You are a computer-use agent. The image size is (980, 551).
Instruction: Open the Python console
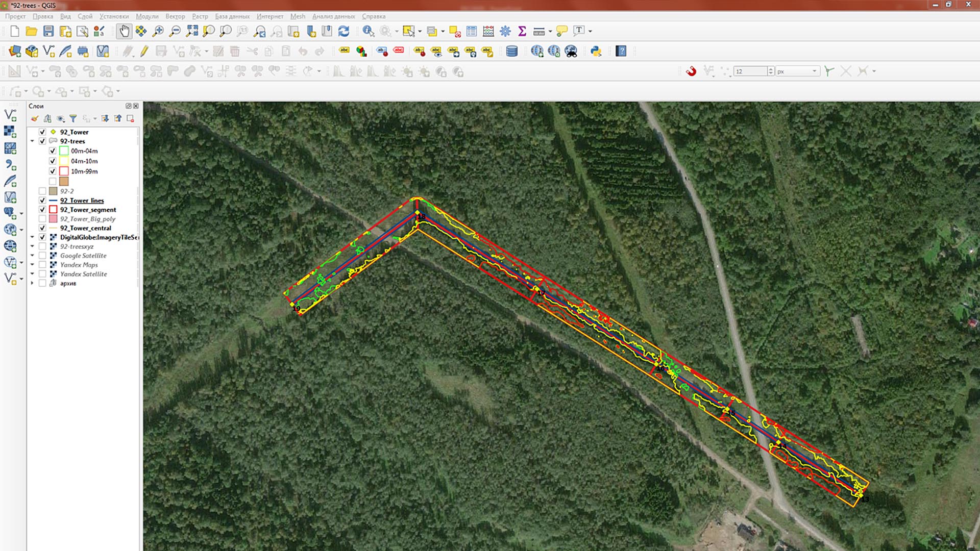(x=596, y=51)
